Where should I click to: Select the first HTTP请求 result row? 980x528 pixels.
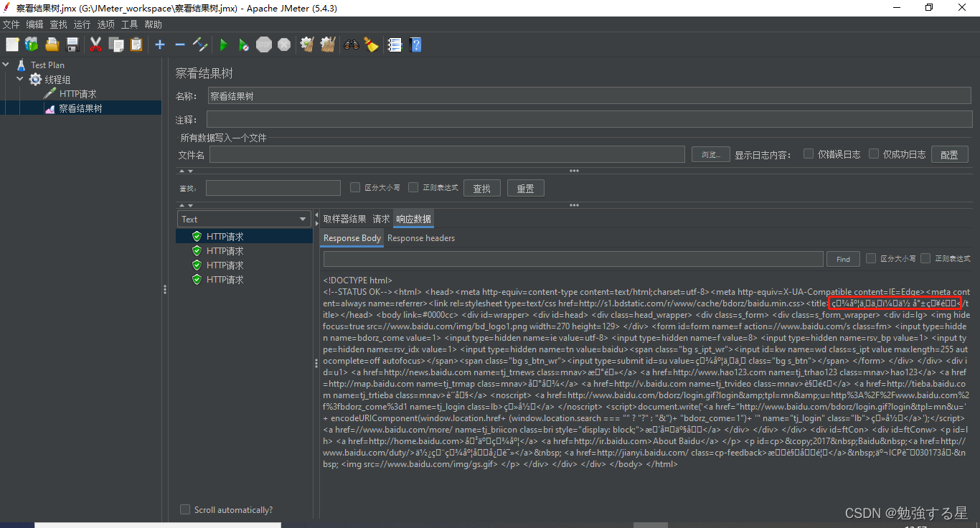click(x=244, y=236)
